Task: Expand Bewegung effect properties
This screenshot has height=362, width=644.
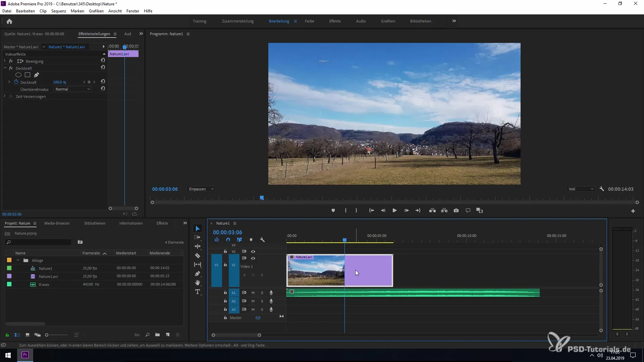Action: click(x=5, y=61)
